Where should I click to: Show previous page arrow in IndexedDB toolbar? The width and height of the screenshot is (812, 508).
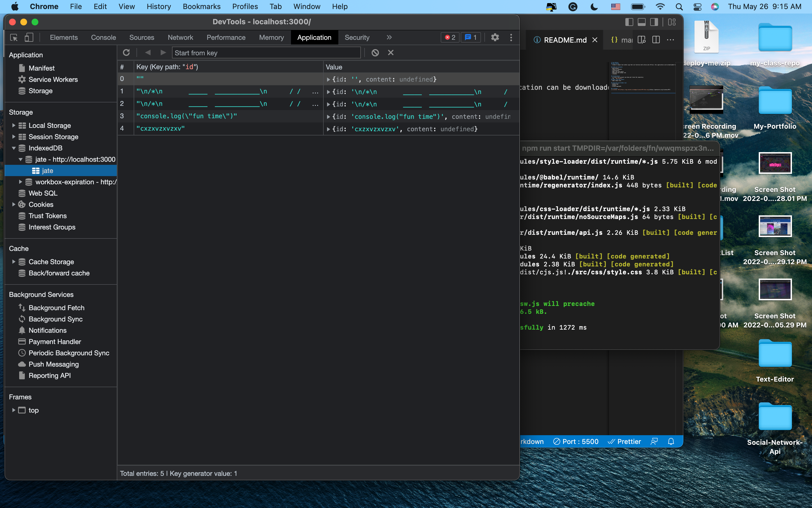[x=148, y=52]
